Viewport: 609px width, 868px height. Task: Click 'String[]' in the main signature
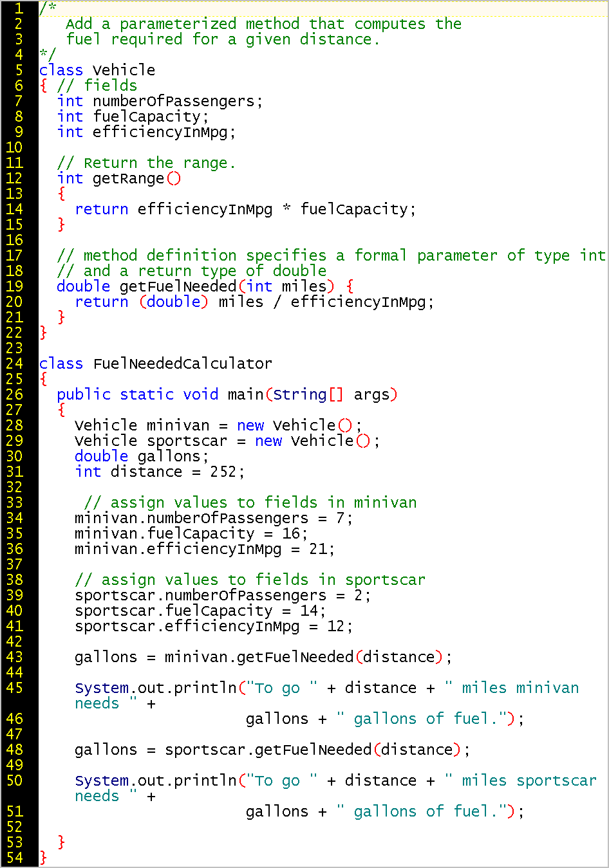click(308, 394)
